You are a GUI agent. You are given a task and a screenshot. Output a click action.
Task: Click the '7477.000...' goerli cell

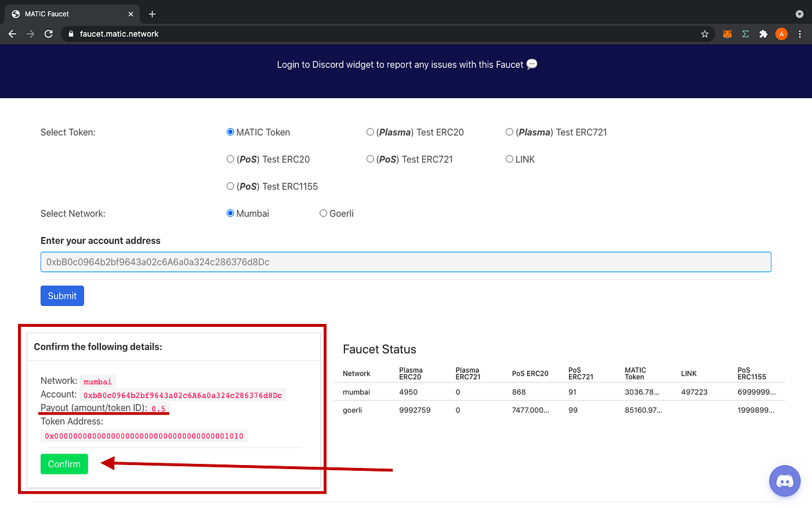pos(531,410)
